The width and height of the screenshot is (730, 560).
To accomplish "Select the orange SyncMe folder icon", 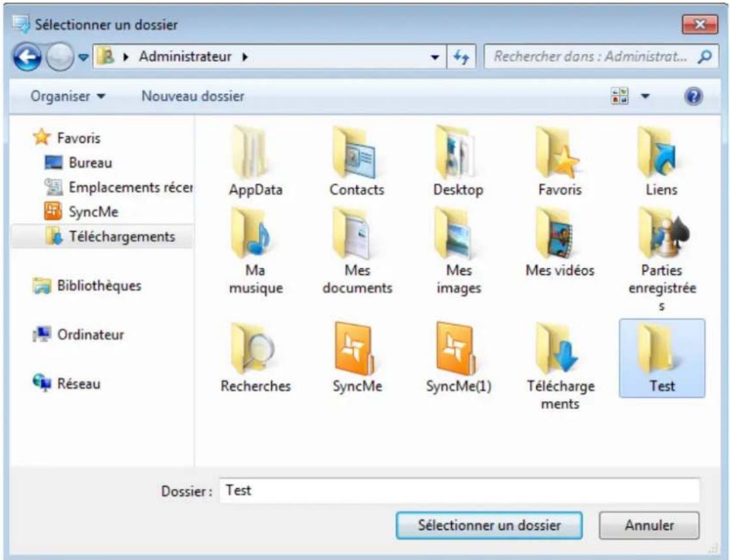I will click(355, 348).
